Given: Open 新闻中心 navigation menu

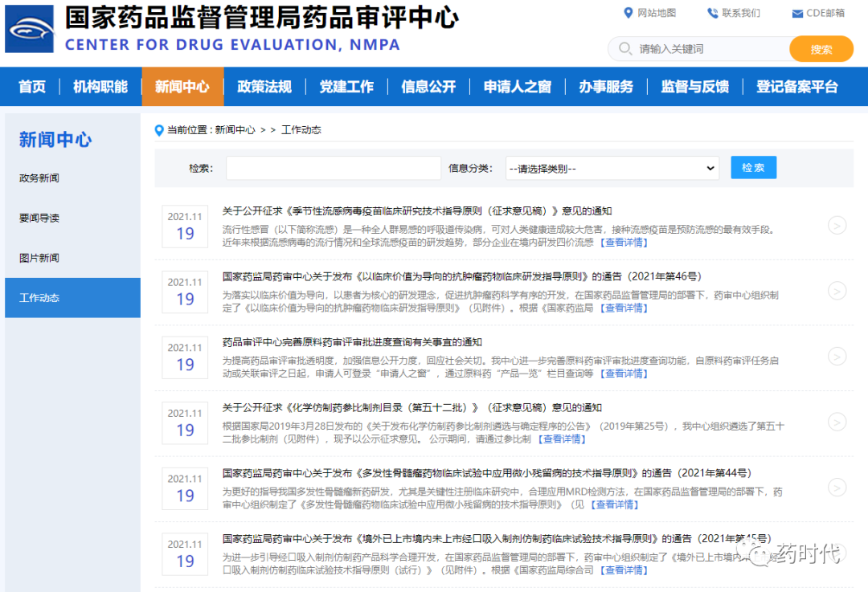Looking at the screenshot, I should [x=182, y=87].
